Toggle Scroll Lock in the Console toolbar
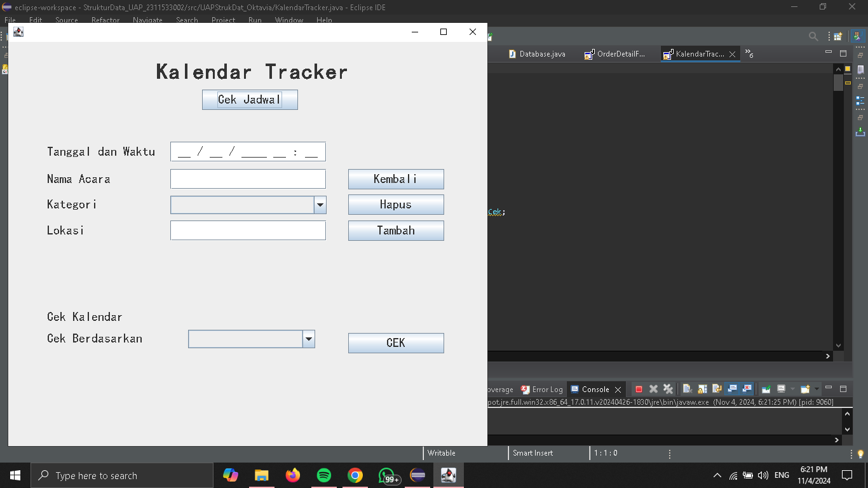Screen dimensions: 868x488 pos(702,389)
